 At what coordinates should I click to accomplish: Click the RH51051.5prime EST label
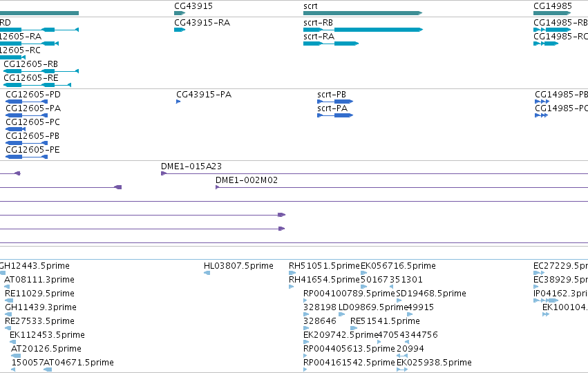pyautogui.click(x=324, y=266)
